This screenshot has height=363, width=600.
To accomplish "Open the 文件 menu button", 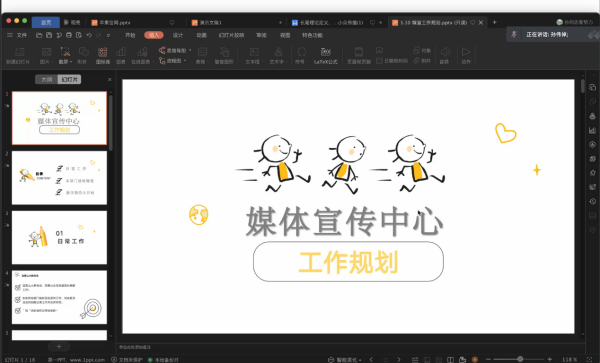I will coord(17,35).
